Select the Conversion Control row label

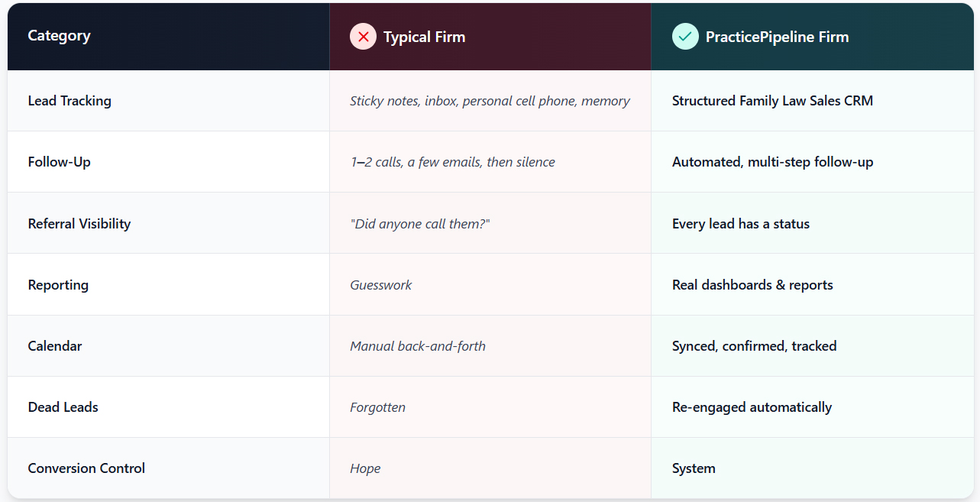coord(86,468)
